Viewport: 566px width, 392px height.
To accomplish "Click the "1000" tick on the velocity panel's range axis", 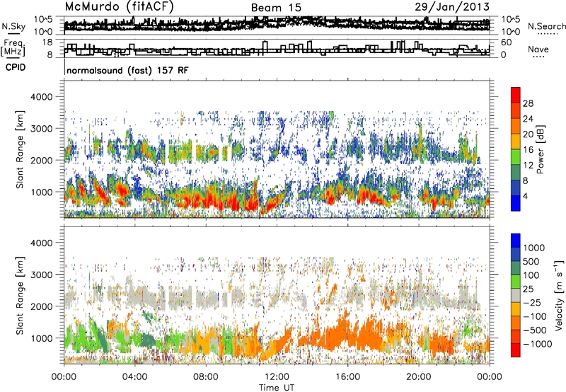I will pos(41,338).
